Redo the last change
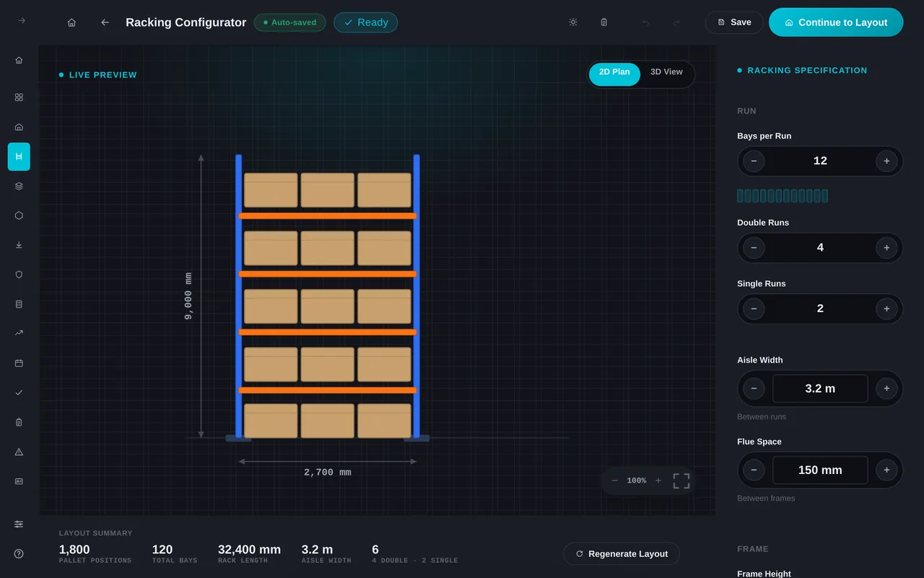 pyautogui.click(x=676, y=22)
